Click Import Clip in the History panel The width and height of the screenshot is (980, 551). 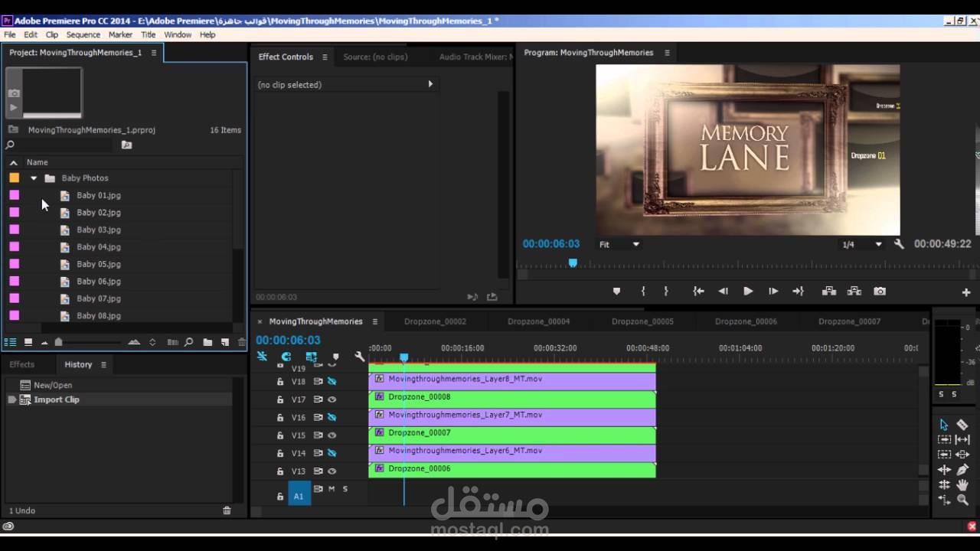click(x=56, y=399)
